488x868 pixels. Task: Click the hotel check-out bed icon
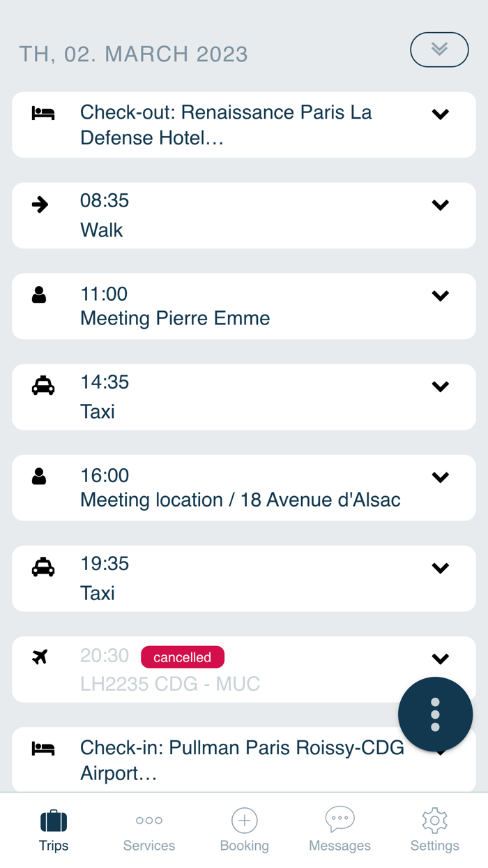coord(42,112)
